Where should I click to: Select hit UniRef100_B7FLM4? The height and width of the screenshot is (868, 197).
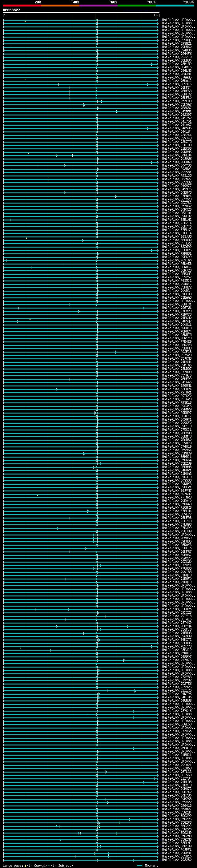pos(176,511)
